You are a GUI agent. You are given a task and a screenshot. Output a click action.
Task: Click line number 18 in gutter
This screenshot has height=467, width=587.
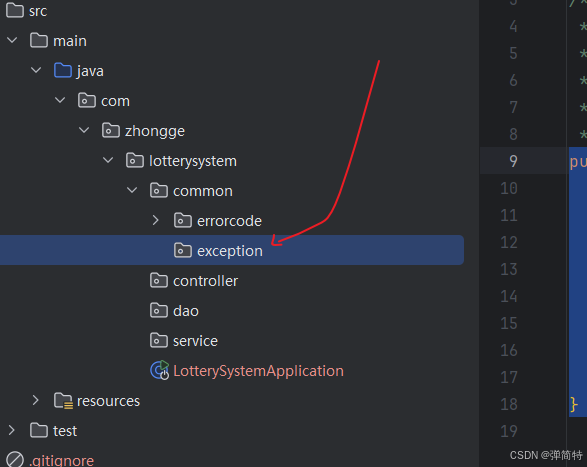(x=509, y=404)
